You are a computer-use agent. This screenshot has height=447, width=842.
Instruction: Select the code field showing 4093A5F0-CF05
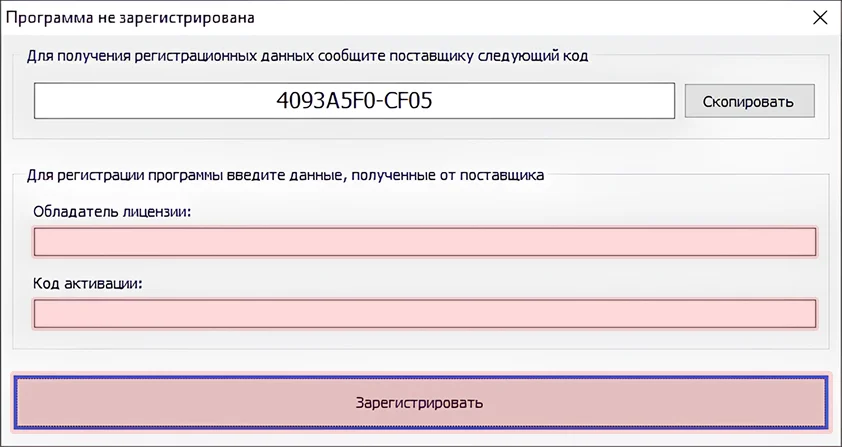(x=355, y=101)
